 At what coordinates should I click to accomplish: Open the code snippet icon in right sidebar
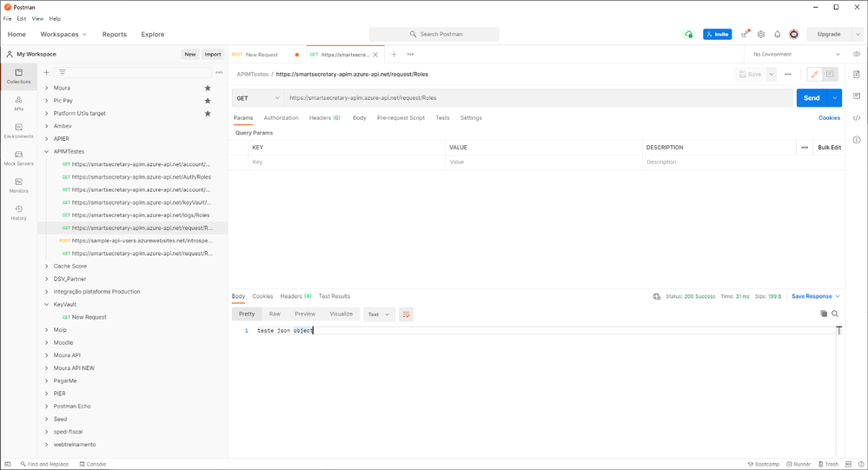coord(857,118)
